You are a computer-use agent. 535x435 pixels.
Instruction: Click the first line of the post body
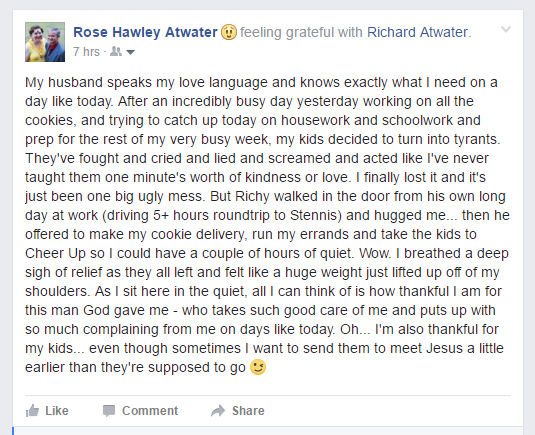261,83
